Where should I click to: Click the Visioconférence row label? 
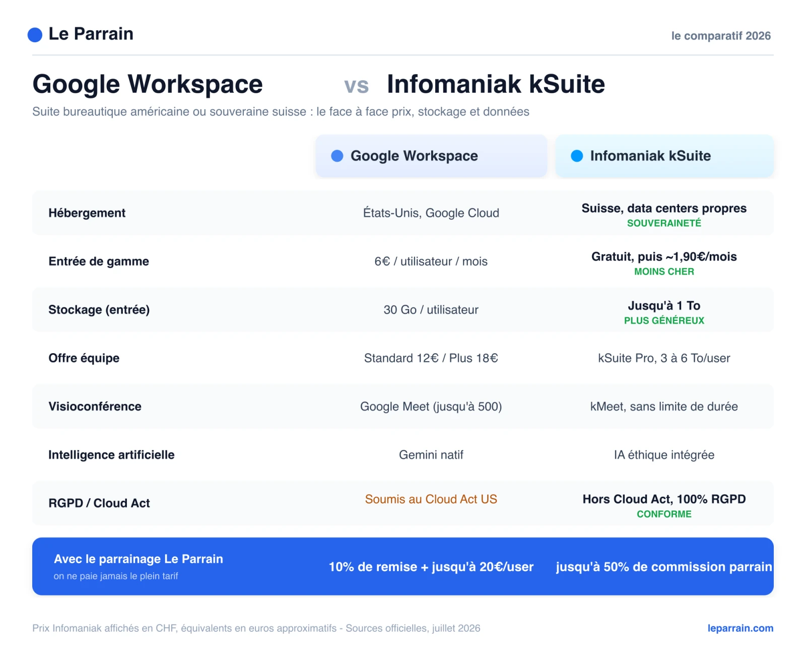point(95,407)
